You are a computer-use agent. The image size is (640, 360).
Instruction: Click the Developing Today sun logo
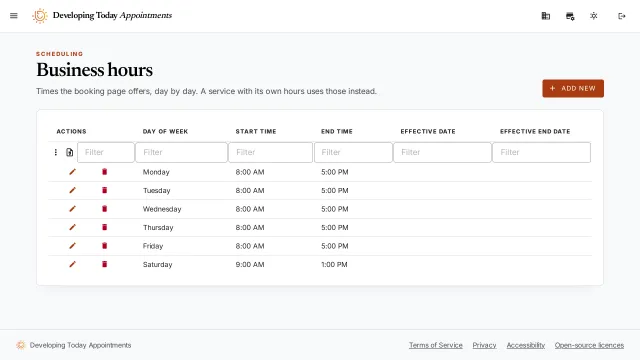(40, 16)
